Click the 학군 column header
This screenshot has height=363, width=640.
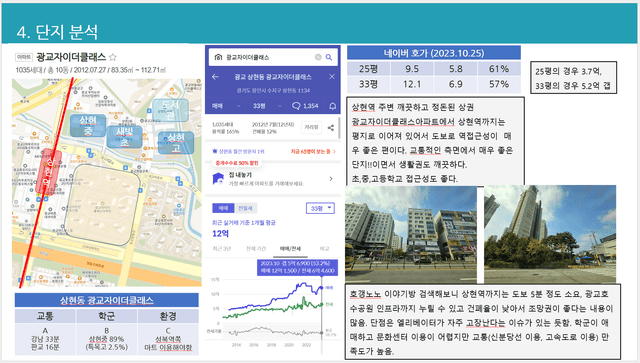(x=107, y=316)
